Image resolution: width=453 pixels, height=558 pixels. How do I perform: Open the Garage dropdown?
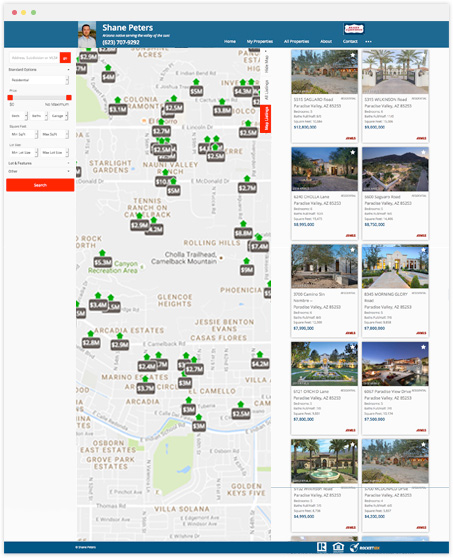(x=59, y=116)
